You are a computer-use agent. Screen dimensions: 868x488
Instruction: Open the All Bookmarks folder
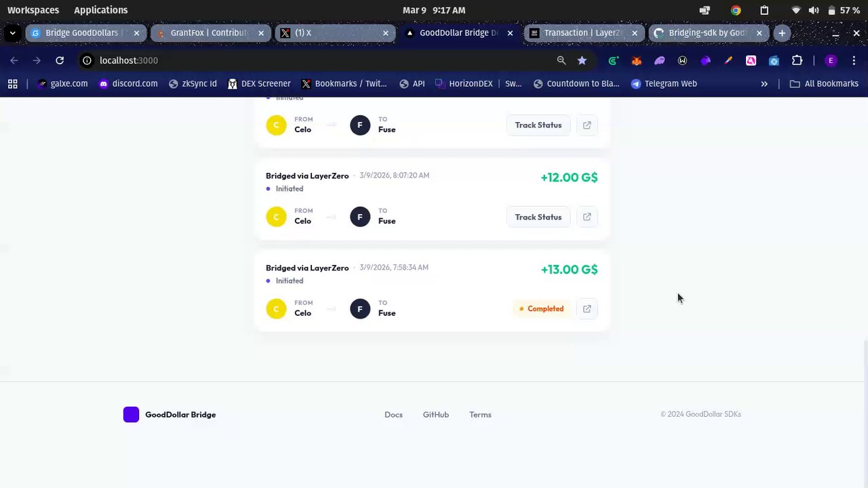pos(824,84)
